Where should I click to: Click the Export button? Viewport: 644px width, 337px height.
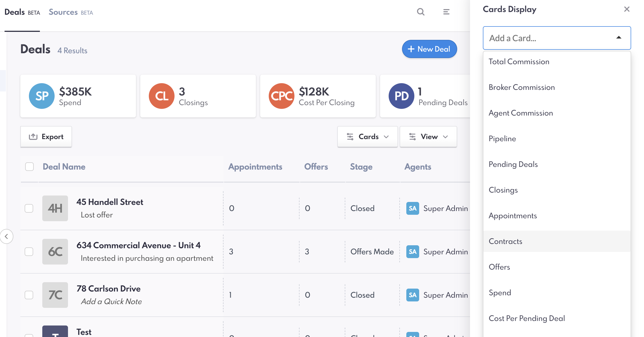coord(46,137)
